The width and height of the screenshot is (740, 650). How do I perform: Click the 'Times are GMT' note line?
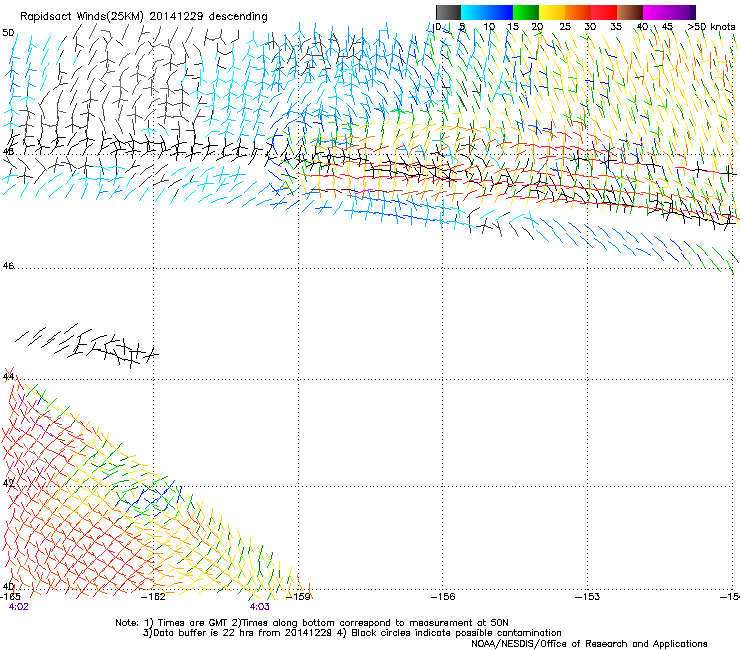pyautogui.click(x=312, y=623)
